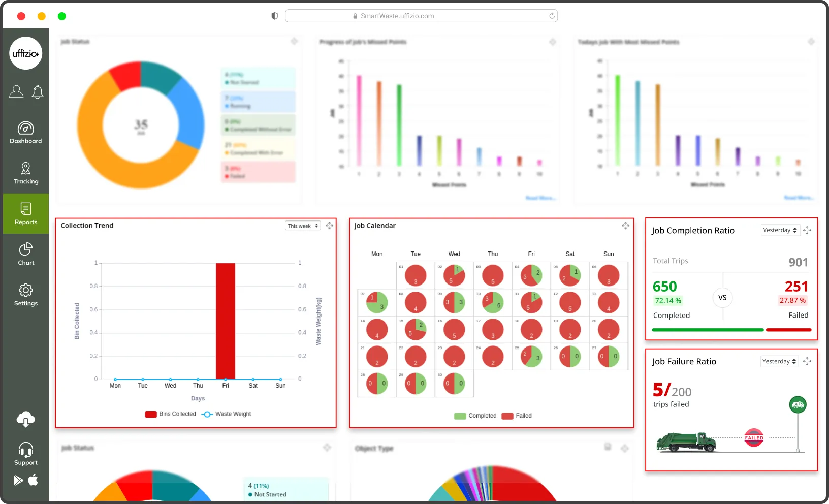Open the notifications bell icon
The height and width of the screenshot is (504, 829).
(38, 92)
